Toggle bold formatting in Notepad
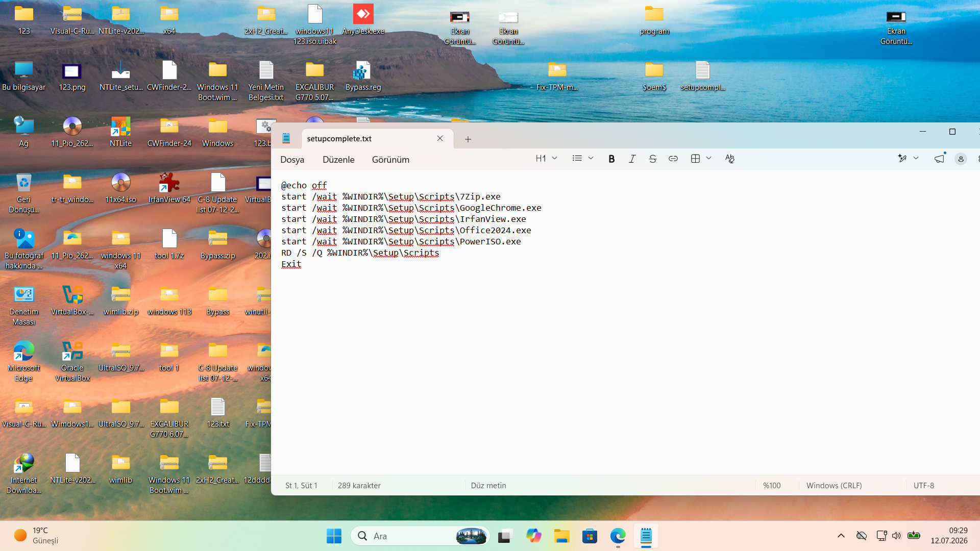980x551 pixels. [x=611, y=159]
